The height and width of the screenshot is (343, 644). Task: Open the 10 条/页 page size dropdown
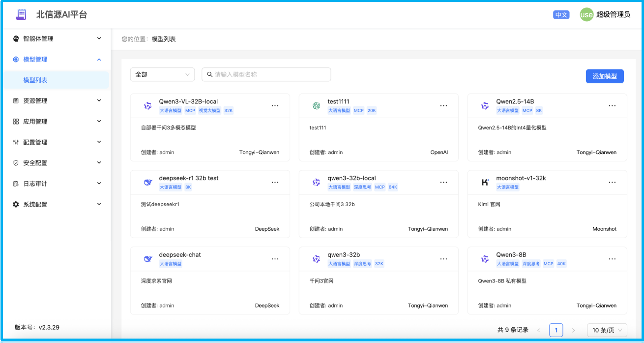607,330
